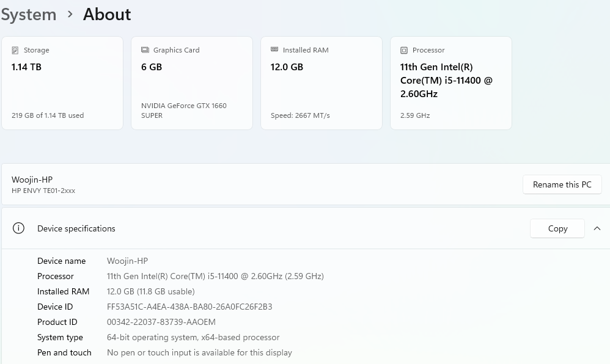The image size is (610, 364).
Task: Click the HP ENVY TE01-2xxx model text
Action: click(43, 191)
